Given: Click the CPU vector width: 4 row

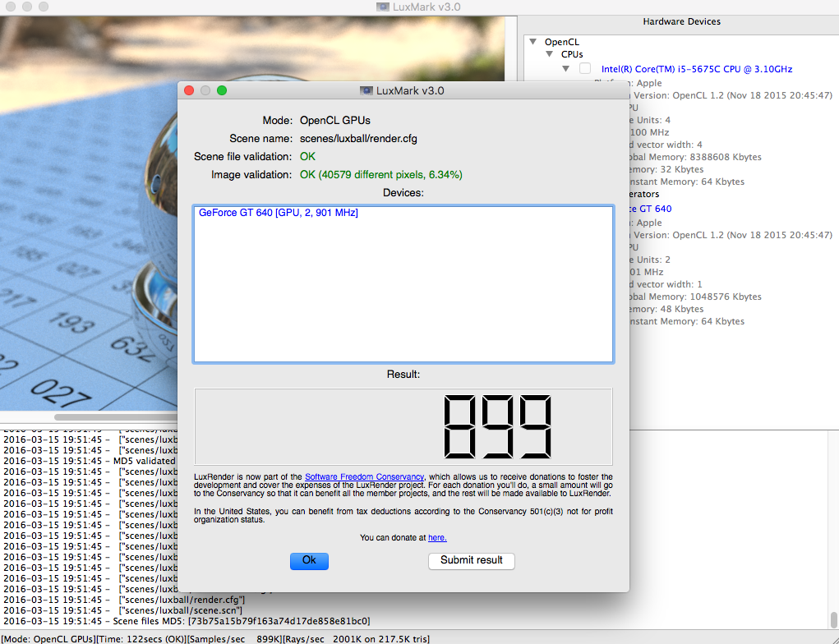Looking at the screenshot, I should click(666, 145).
